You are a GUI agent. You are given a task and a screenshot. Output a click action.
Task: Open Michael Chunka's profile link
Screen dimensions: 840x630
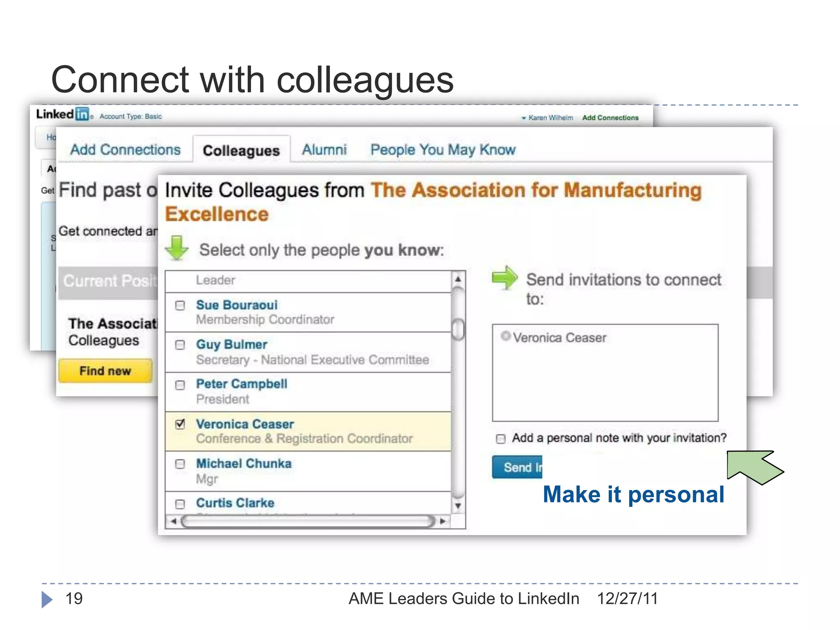coord(244,463)
